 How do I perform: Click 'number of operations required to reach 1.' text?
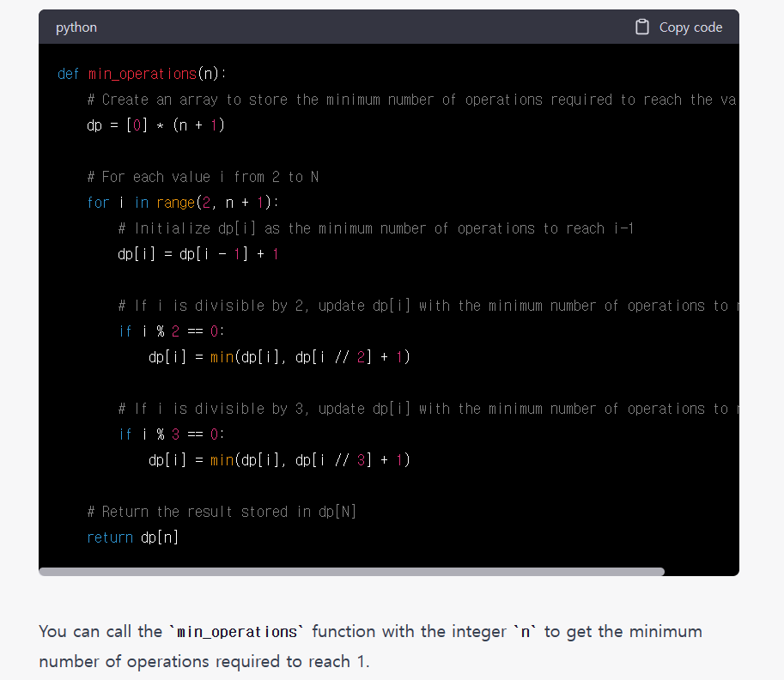(x=204, y=662)
